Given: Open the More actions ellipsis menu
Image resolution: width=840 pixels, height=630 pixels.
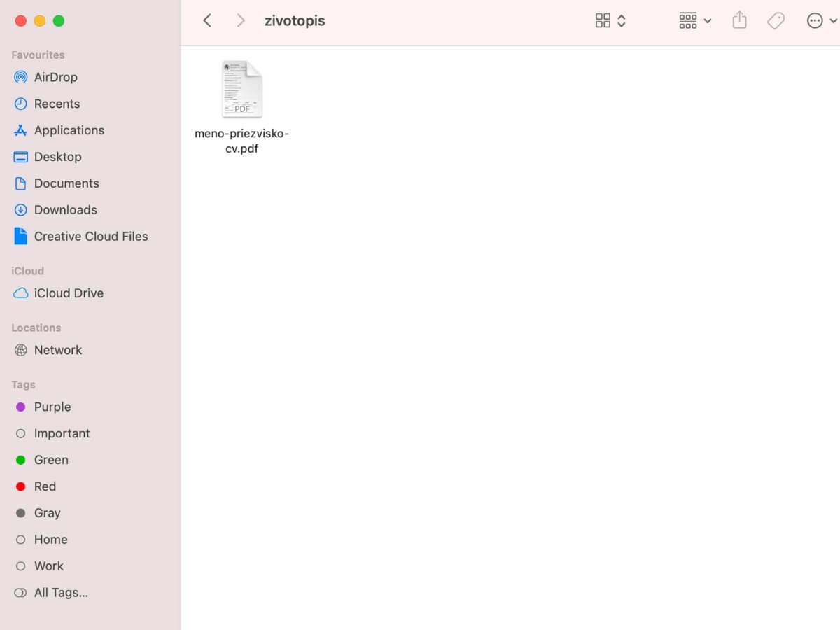Looking at the screenshot, I should click(815, 20).
